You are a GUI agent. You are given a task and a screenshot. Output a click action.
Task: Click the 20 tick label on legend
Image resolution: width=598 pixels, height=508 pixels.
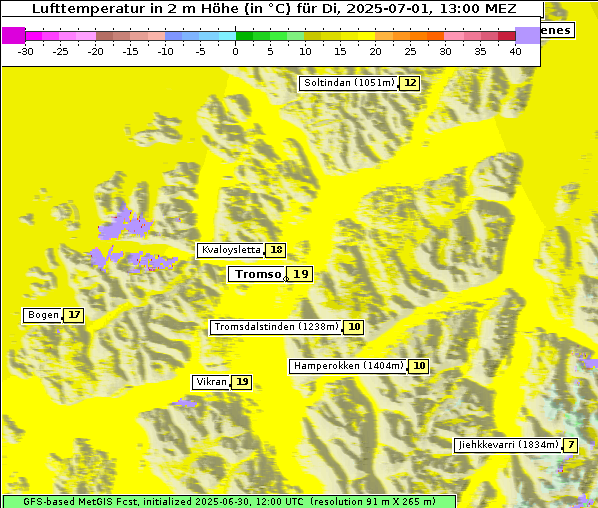(375, 52)
